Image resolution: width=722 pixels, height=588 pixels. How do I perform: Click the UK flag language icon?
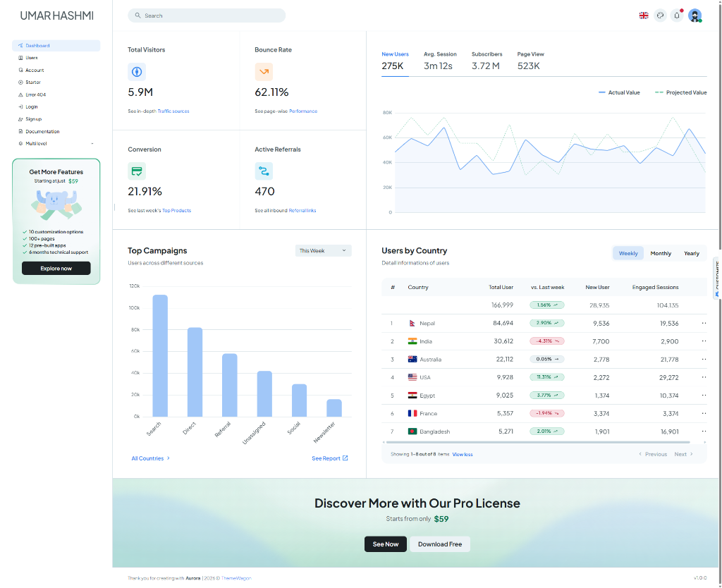coord(644,15)
